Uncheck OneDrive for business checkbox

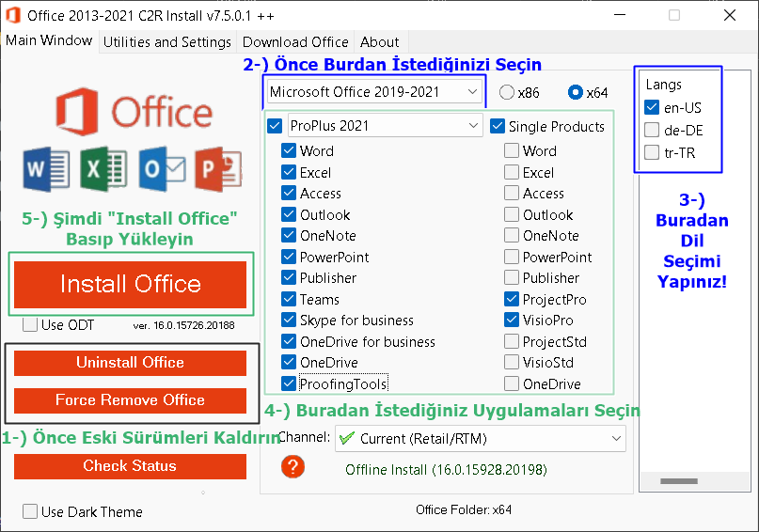289,341
